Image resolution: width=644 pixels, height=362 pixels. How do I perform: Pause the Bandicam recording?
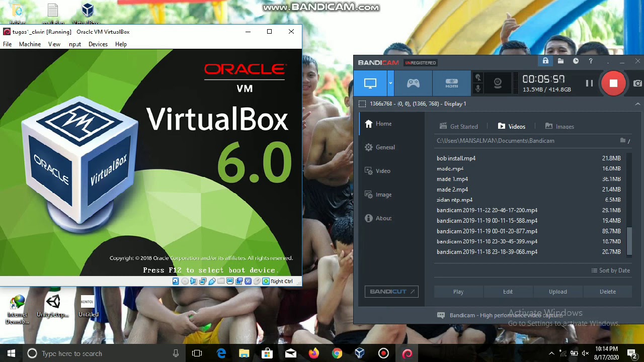click(x=589, y=83)
